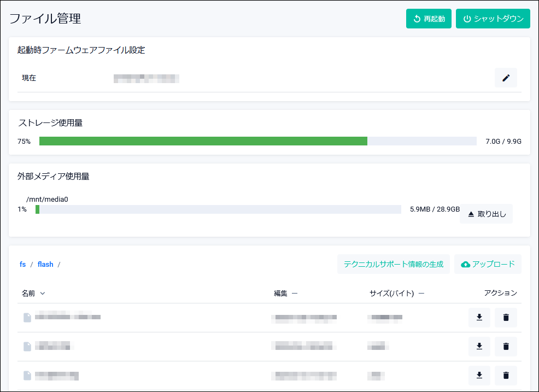The width and height of the screenshot is (539, 392).
Task: Click the ストレージ使用量 green progress bar
Action: (x=203, y=141)
